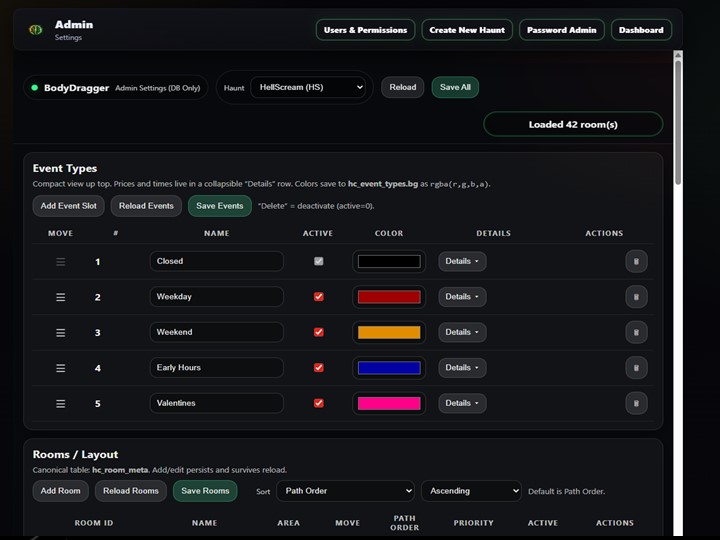Viewport: 720px width, 540px height.
Task: Click Add Room button
Action: click(60, 491)
